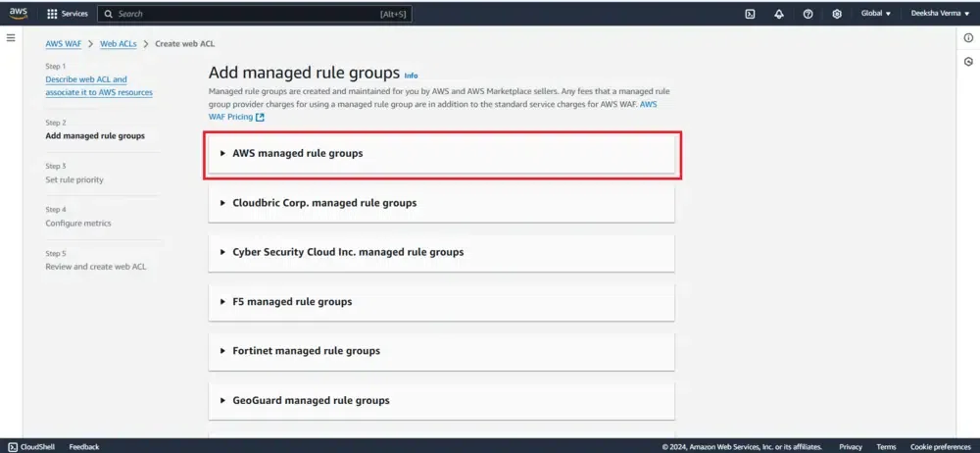This screenshot has height=453, width=980.
Task: Select Step 4 Configure metrics
Action: 78,223
